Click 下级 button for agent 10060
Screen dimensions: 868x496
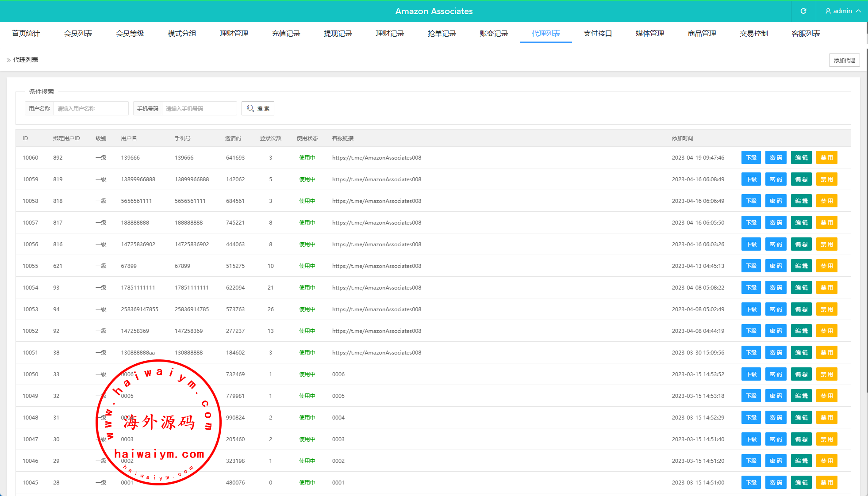point(751,158)
